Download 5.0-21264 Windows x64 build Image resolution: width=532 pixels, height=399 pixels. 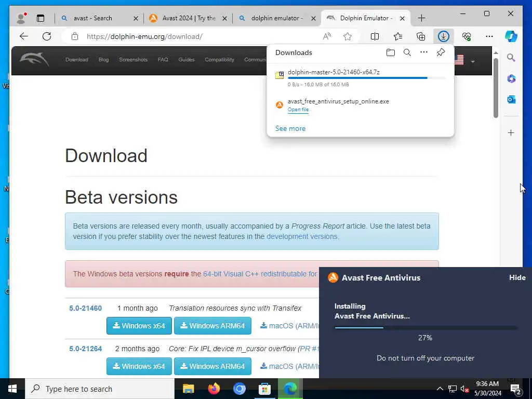[139, 366]
